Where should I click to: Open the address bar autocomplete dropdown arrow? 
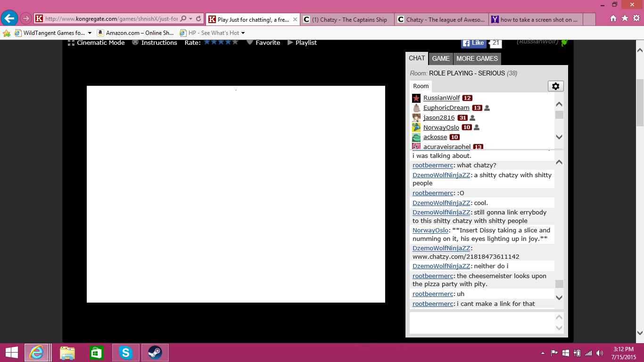pos(190,19)
